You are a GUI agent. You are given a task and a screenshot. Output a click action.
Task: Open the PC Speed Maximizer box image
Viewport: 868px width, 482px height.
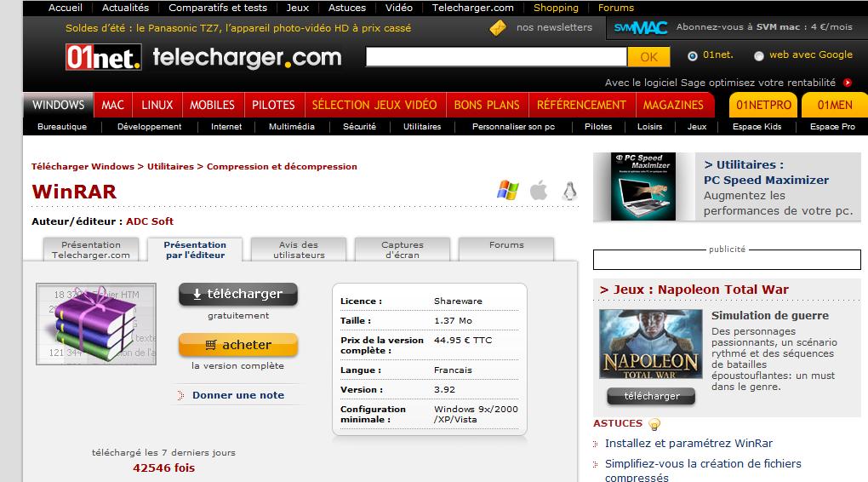[x=643, y=186]
